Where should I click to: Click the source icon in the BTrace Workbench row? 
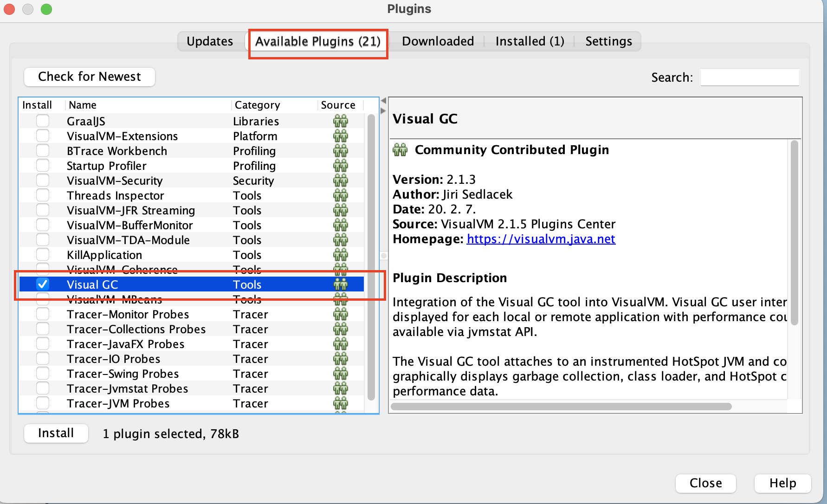(x=340, y=151)
